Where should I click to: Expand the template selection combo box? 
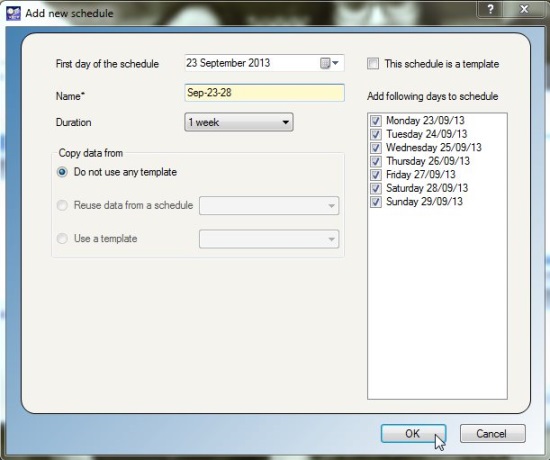pos(269,239)
